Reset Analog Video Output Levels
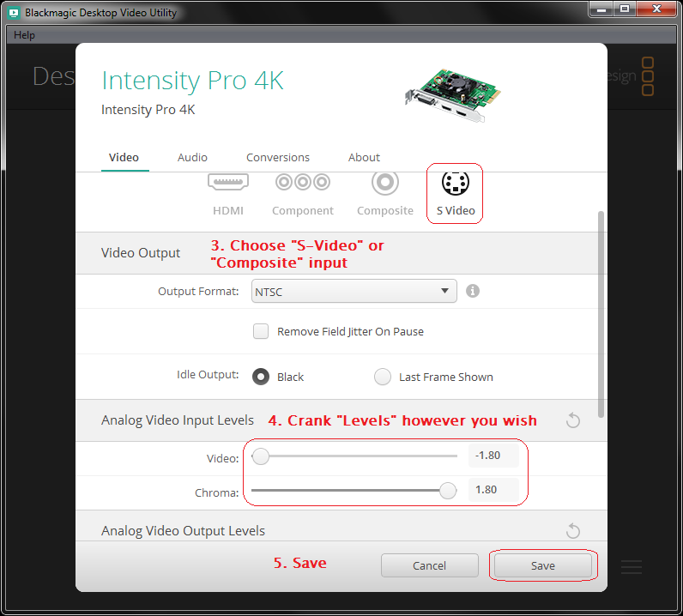This screenshot has width=683, height=616. click(x=573, y=530)
